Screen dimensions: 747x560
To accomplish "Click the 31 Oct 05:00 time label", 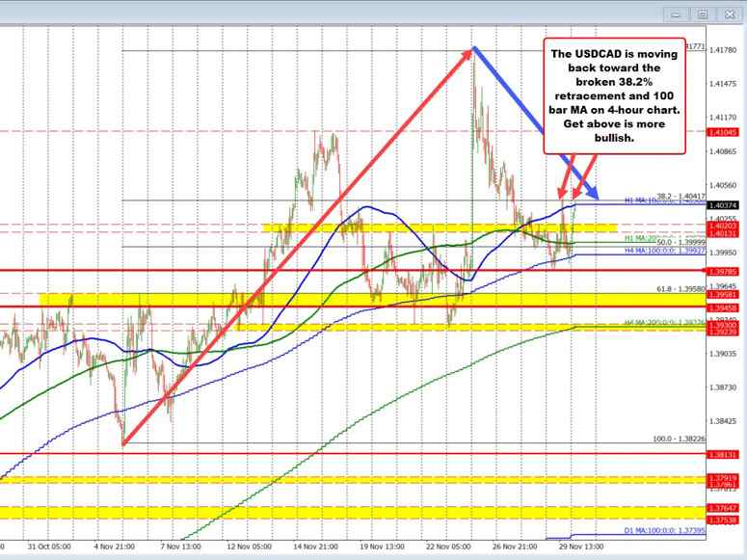I will tap(49, 547).
